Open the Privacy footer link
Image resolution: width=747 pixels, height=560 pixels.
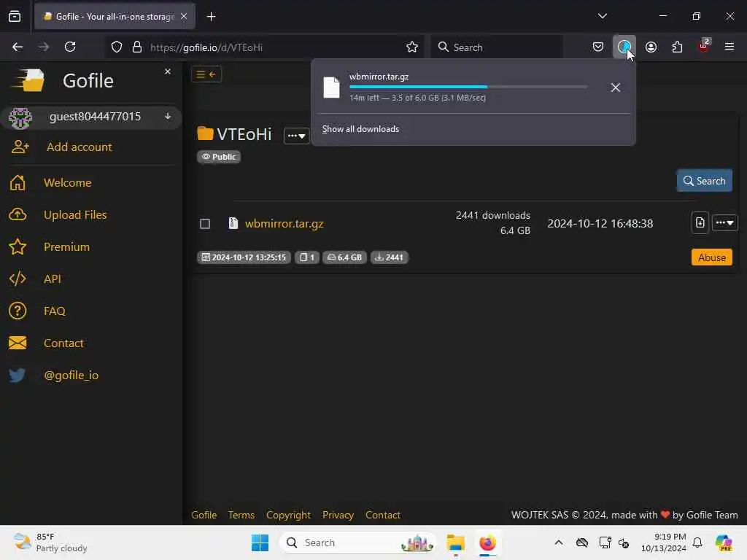(338, 515)
